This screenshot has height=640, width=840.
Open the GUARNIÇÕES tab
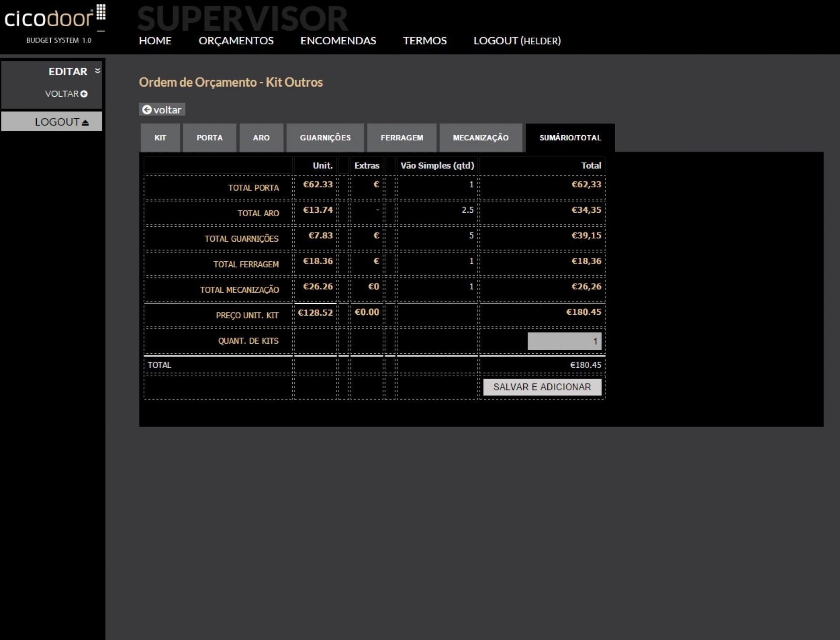(x=325, y=137)
